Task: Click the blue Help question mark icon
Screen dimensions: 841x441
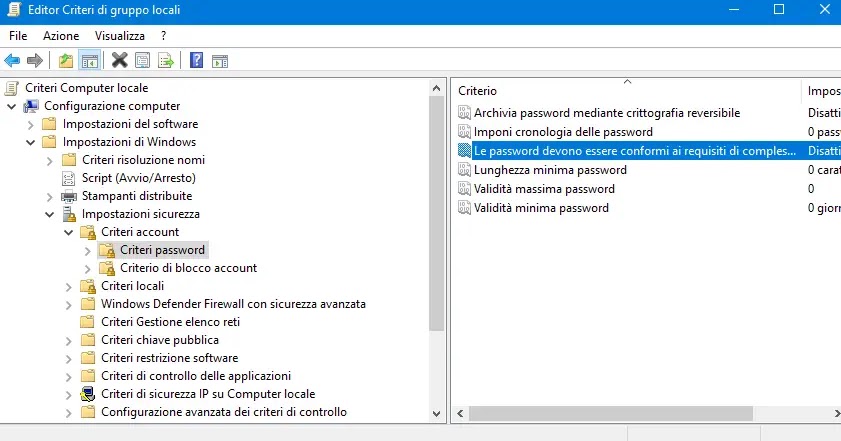Action: 196,60
